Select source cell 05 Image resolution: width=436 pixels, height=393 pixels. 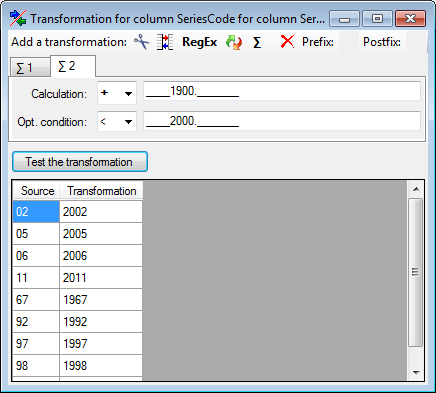coord(36,234)
